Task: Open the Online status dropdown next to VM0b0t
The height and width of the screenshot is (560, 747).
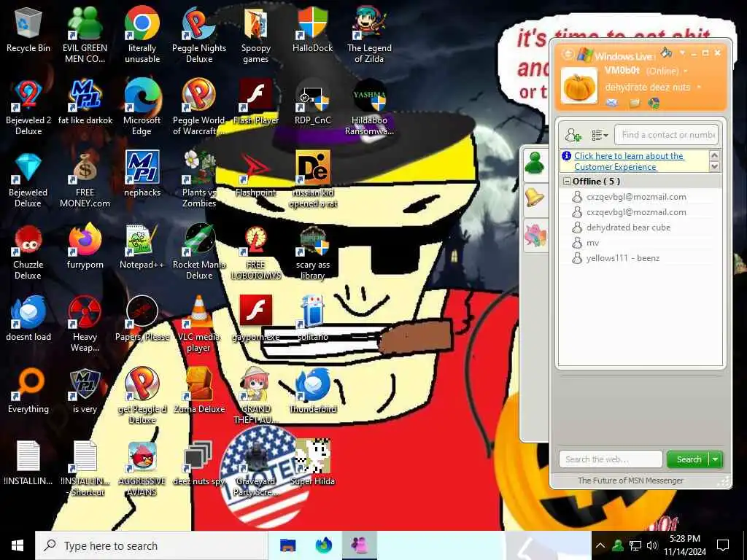Action: (x=686, y=71)
